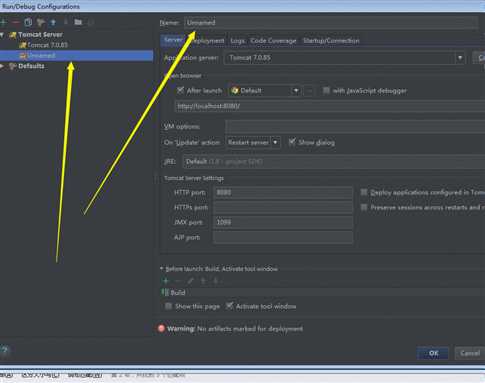Viewport: 485px width, 383px height.
Task: Click the browser icon in Default dropdown
Action: pyautogui.click(x=235, y=91)
